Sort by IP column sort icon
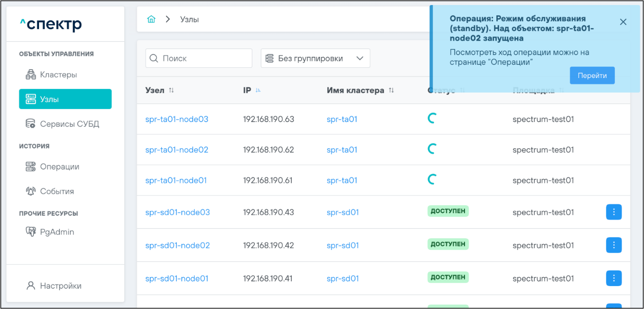 (x=258, y=91)
